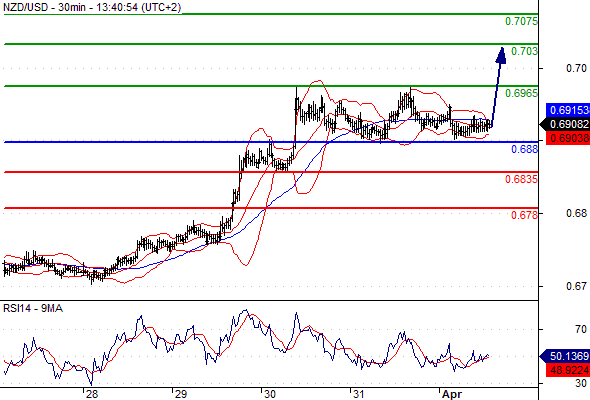590x400 pixels.
Task: Click the blue 50.1369 RSI value tag
Action: tap(565, 356)
